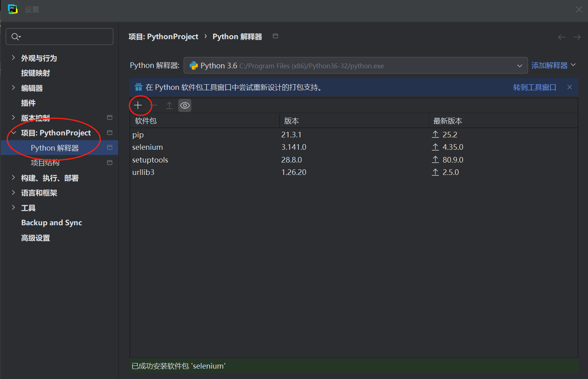Click the forward navigation arrow
This screenshot has height=379, width=588.
coord(577,37)
